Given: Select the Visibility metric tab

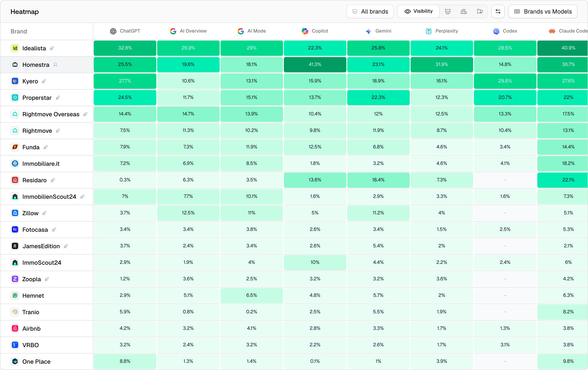Looking at the screenshot, I should pos(418,11).
